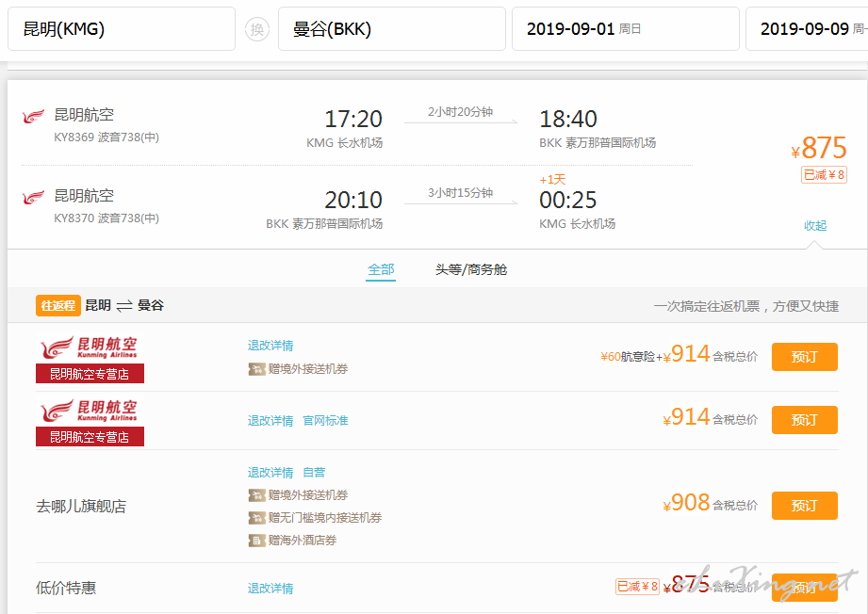
Task: Click 赠海外酒店券 gift text
Action: coord(303,541)
